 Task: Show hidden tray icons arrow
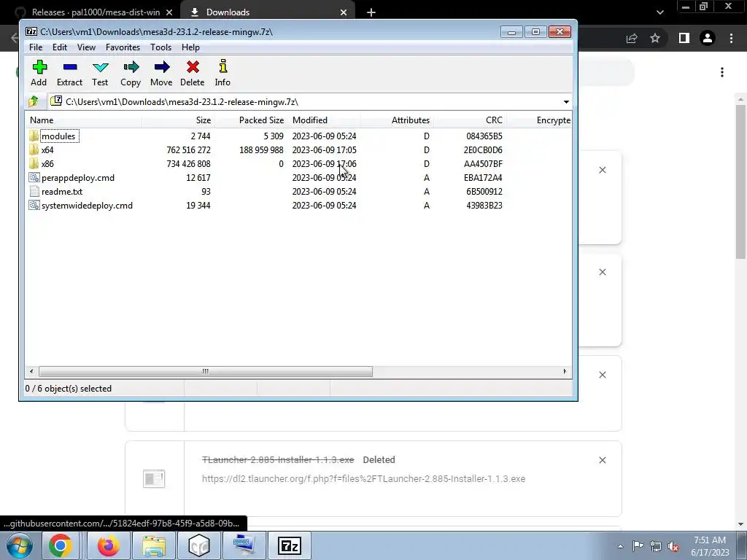point(620,546)
